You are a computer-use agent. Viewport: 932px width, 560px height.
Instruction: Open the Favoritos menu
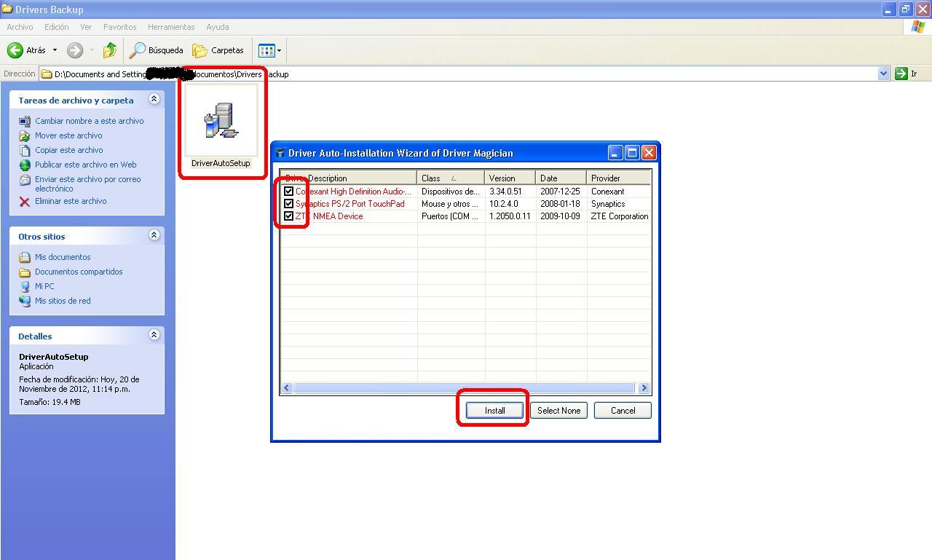click(x=119, y=27)
